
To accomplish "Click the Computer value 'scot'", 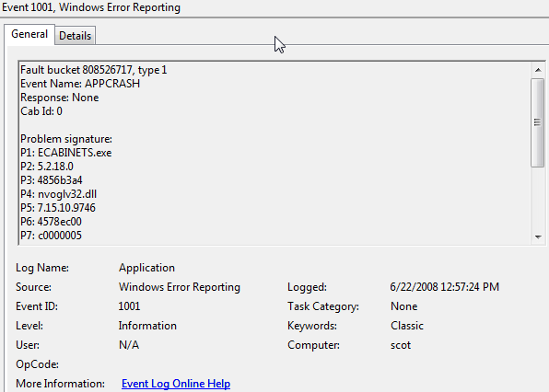I will tap(401, 345).
